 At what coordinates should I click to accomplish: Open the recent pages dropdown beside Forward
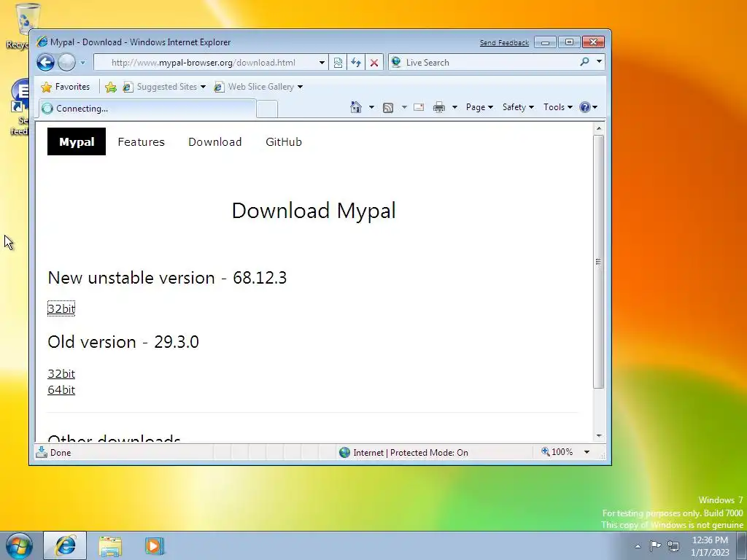click(x=82, y=63)
